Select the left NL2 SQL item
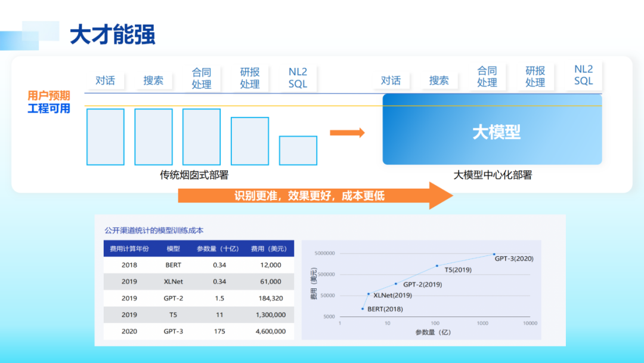Image resolution: width=644 pixels, height=363 pixels. click(296, 75)
